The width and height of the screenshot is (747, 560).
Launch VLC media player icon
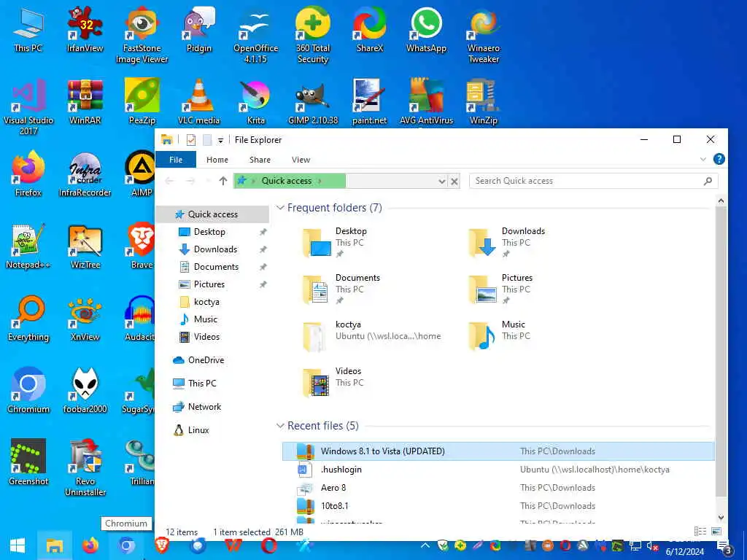click(x=198, y=102)
